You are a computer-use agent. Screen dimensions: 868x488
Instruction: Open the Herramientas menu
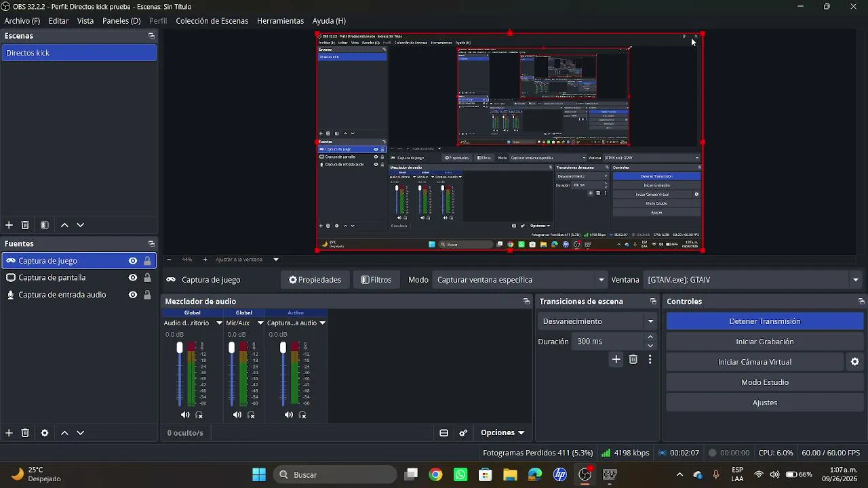click(280, 21)
